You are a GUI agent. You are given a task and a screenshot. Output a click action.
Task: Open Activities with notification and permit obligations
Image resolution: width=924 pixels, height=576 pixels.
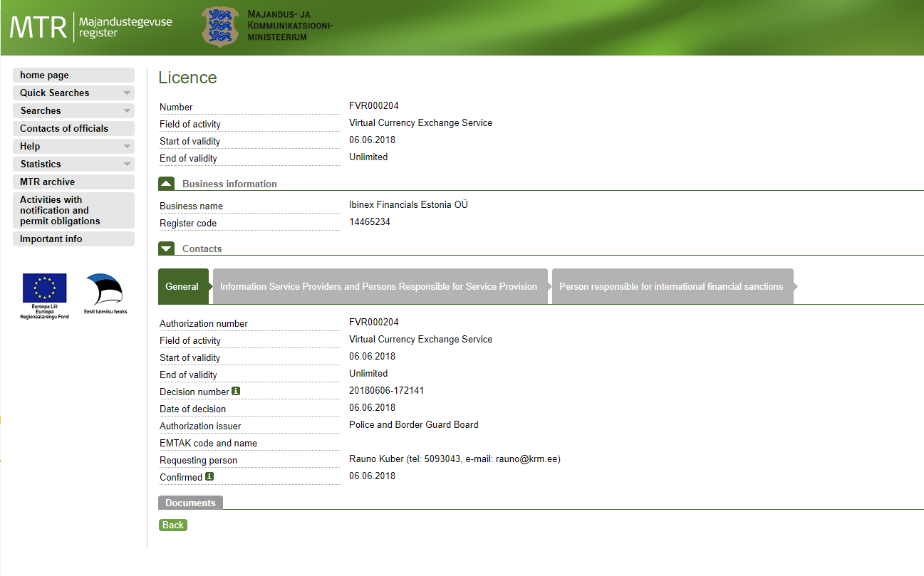click(x=73, y=210)
